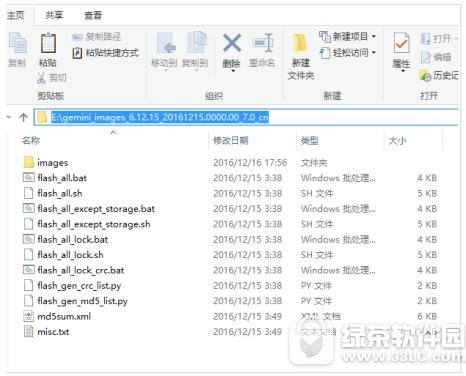Click the address bar path field
The width and height of the screenshot is (466, 376).
click(246, 117)
